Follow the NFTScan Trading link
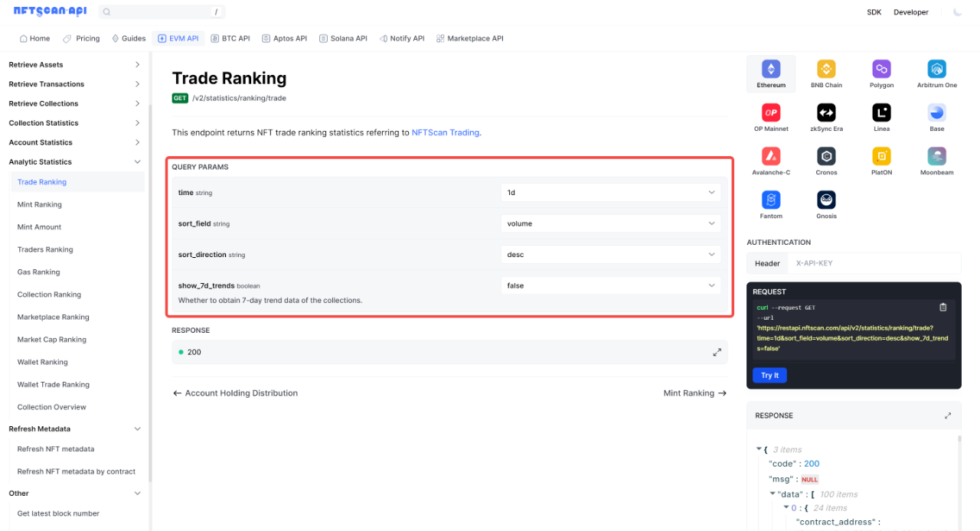The image size is (980, 531). pos(445,132)
